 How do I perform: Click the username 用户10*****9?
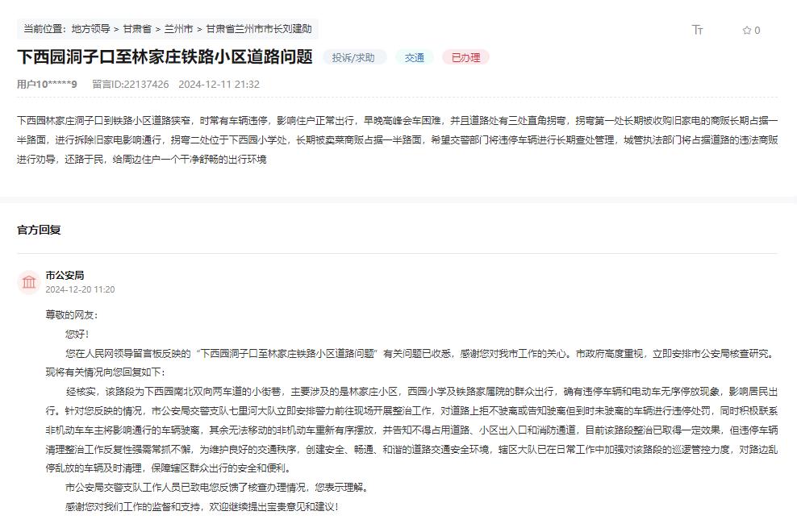pyautogui.click(x=47, y=84)
